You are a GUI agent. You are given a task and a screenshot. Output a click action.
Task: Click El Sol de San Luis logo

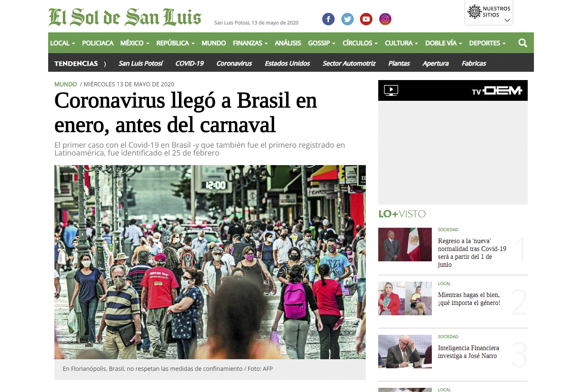click(x=125, y=17)
